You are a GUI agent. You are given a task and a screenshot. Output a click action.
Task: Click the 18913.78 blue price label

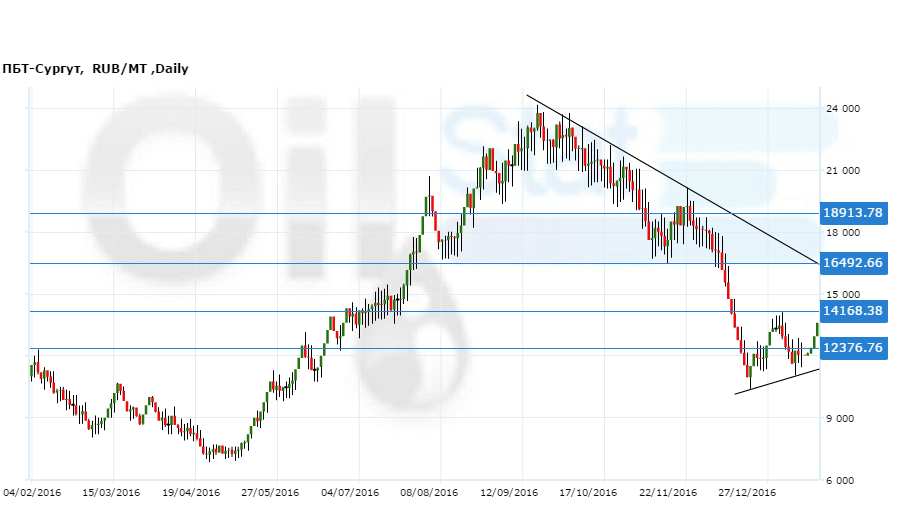coord(852,213)
